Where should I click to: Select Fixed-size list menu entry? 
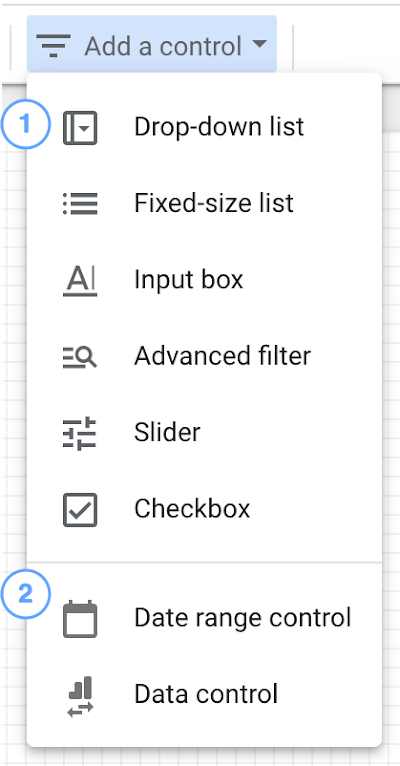[204, 204]
